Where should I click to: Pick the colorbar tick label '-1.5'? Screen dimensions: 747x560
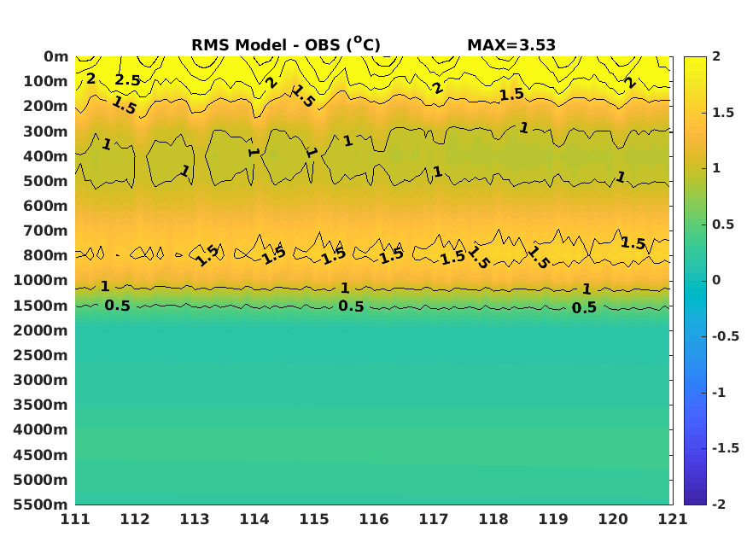tap(726, 448)
